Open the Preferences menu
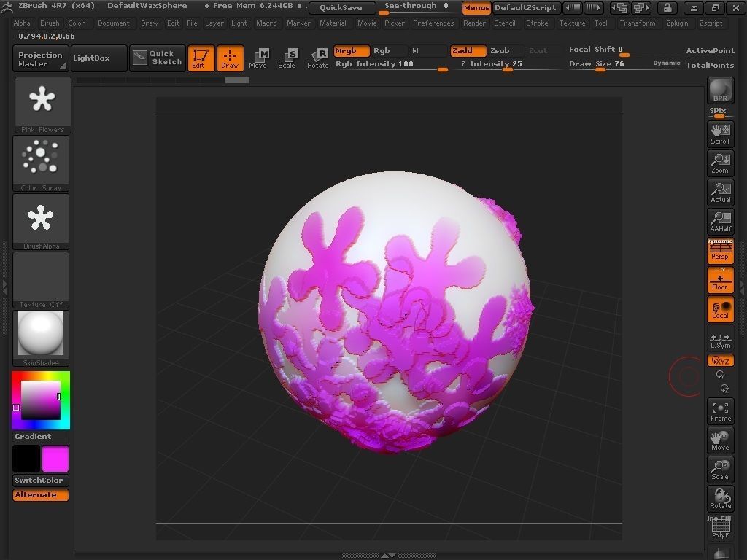 433,23
